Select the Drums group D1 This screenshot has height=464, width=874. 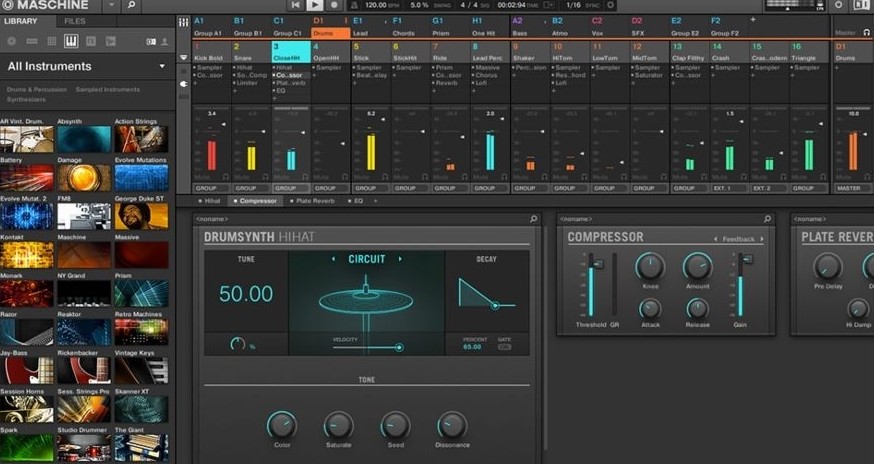(331, 27)
